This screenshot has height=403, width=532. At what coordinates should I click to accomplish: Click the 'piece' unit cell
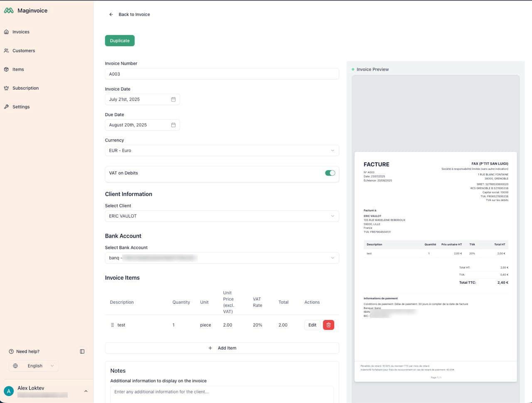click(205, 325)
